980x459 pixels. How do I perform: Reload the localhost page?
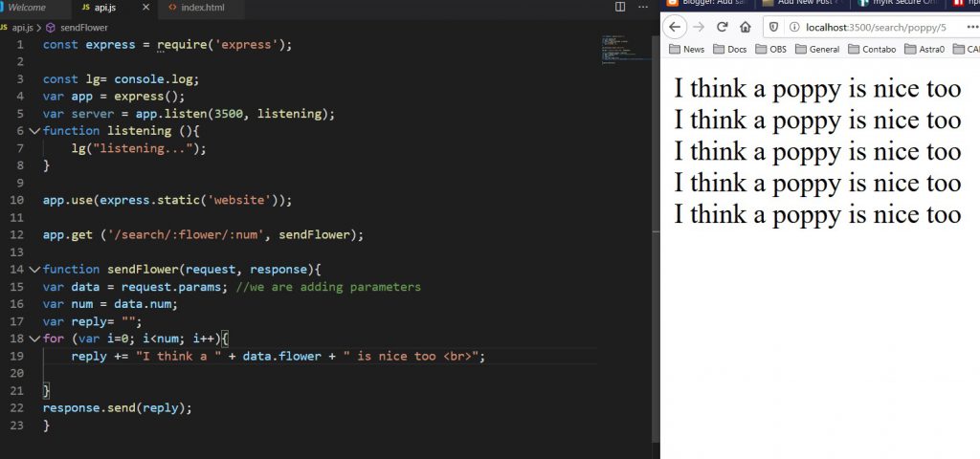point(723,27)
